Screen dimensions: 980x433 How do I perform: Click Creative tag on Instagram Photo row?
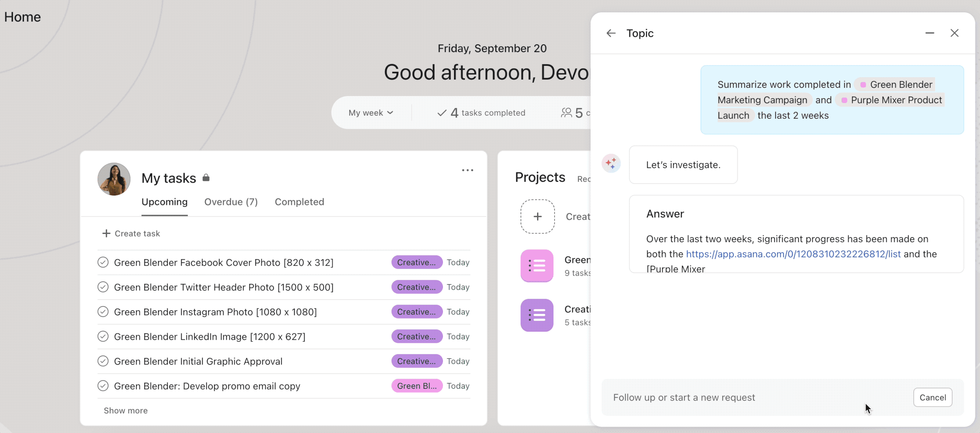click(417, 312)
